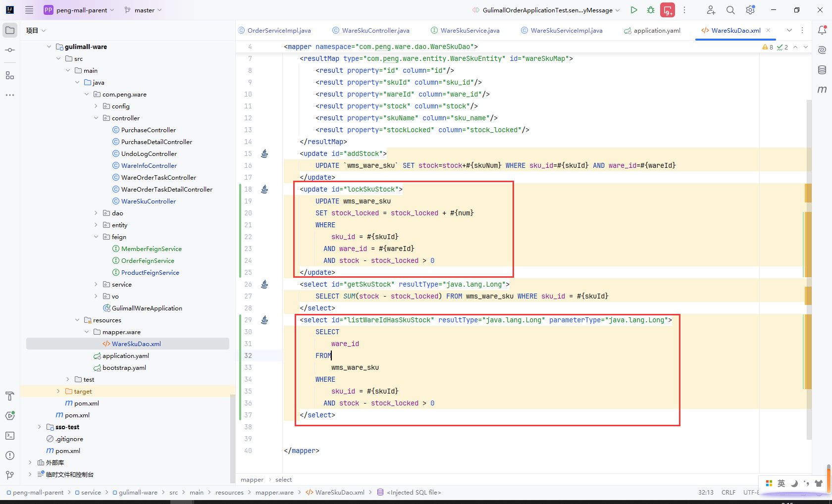Open the Database tool window

[x=822, y=70]
